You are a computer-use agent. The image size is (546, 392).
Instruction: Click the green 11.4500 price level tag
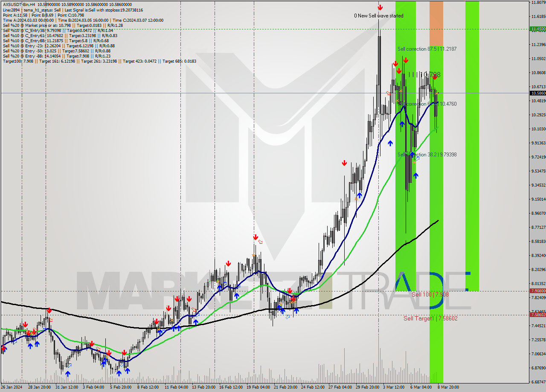(x=537, y=29)
